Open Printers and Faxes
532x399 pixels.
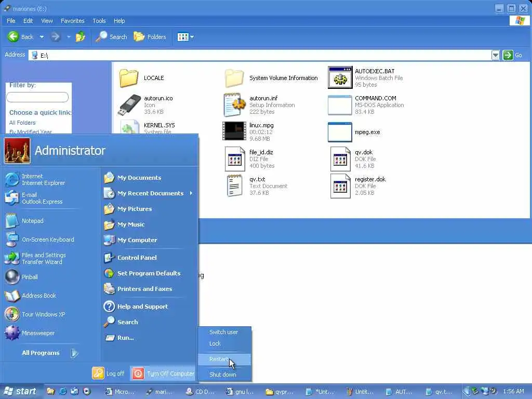(x=138, y=289)
